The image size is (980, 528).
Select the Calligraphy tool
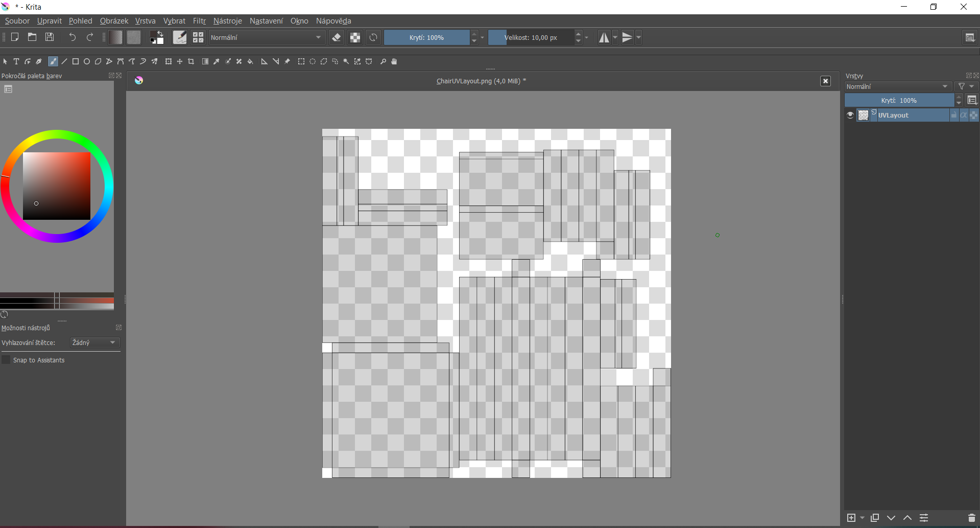tap(39, 61)
